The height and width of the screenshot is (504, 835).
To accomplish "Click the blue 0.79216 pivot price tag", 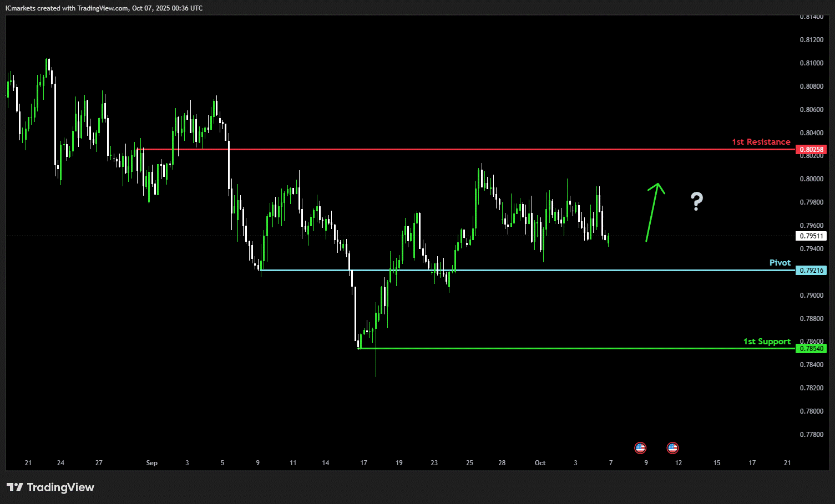I will pyautogui.click(x=811, y=271).
